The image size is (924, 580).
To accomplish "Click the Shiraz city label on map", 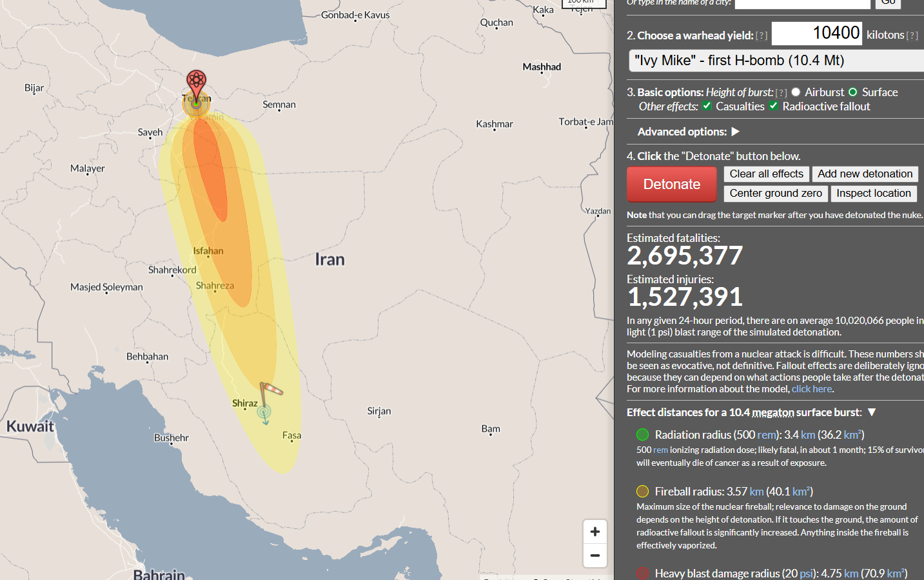I will (245, 403).
